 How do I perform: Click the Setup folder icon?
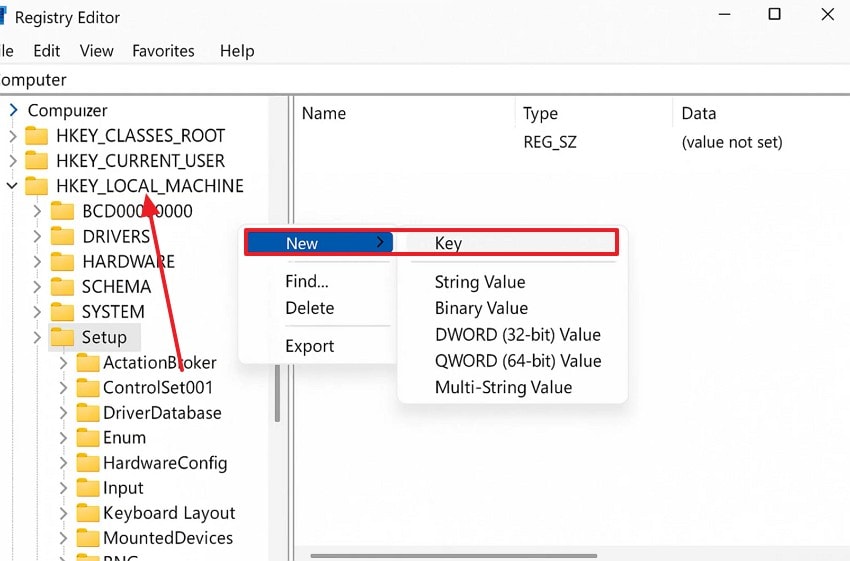point(62,337)
